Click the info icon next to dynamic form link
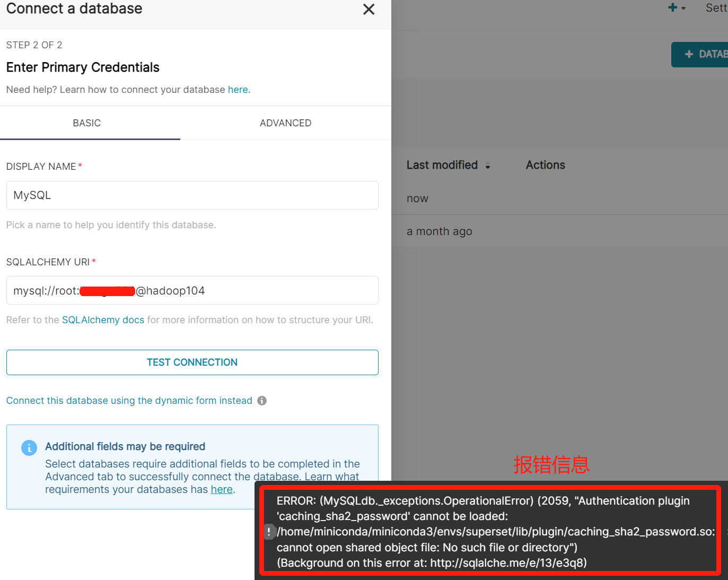 click(262, 401)
